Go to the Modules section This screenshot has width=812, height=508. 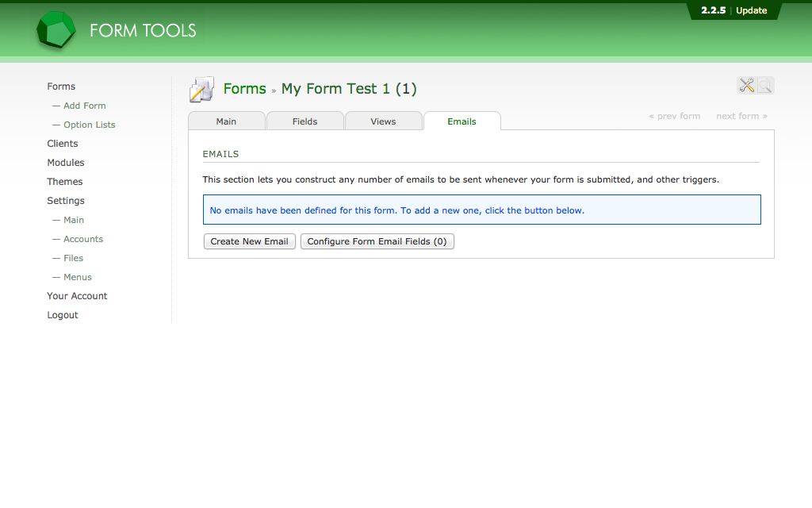coord(65,162)
